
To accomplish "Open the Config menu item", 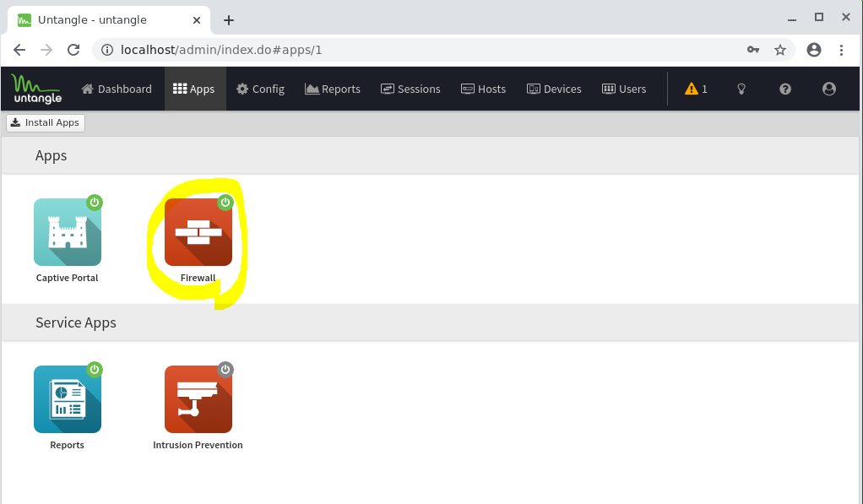I will pos(260,89).
